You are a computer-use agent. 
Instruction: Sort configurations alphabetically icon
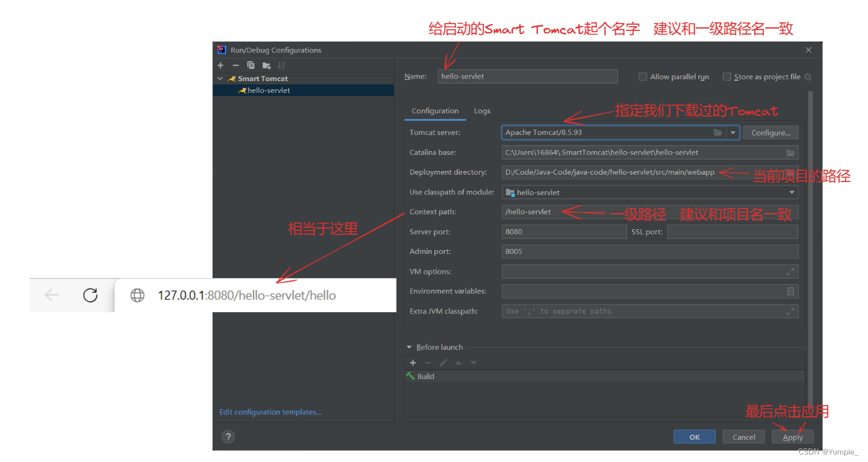281,65
